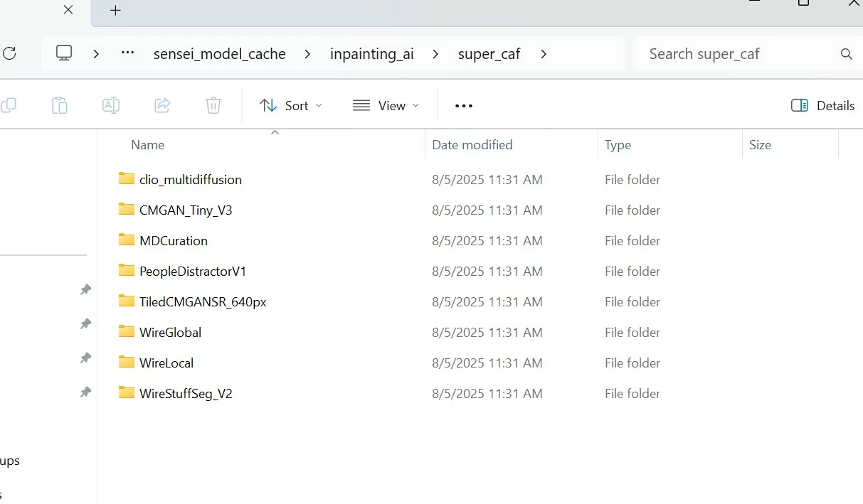Viewport: 863px width, 504px height.
Task: Click the File folder type of WireGlobal
Action: (x=632, y=333)
